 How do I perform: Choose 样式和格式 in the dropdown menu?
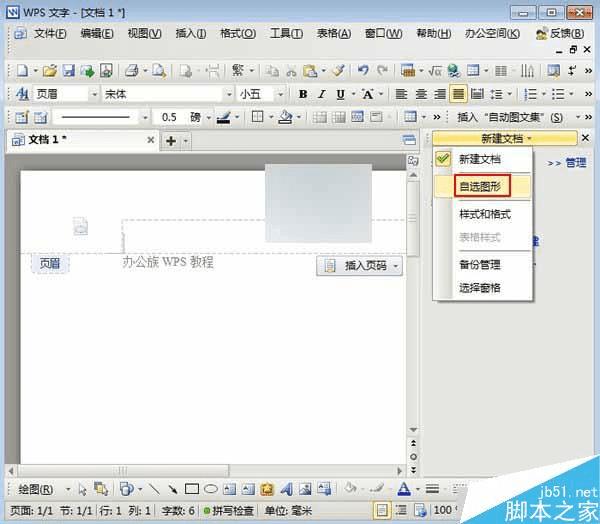coord(484,214)
